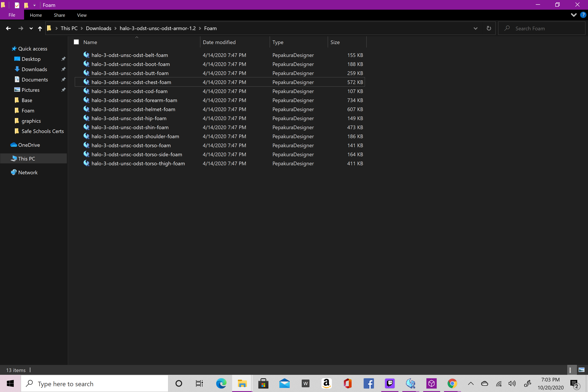This screenshot has height=392, width=588.
Task: Select OneDrive in the navigation pane
Action: click(29, 145)
